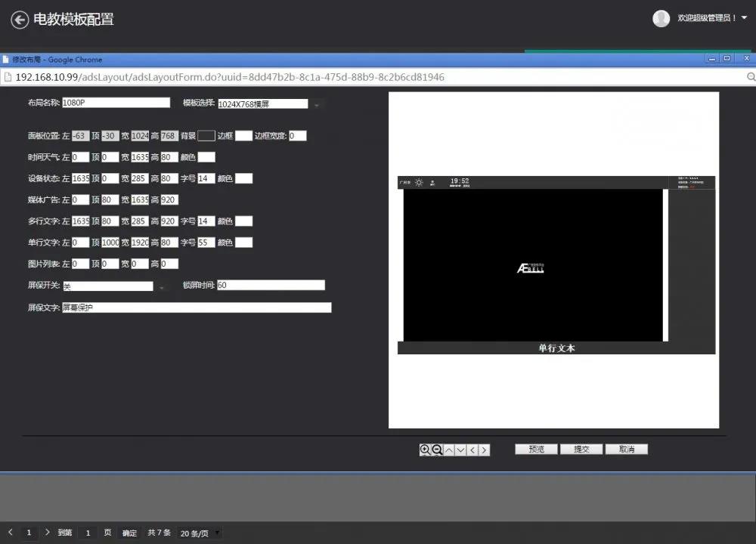Click the back arrow beside 电教模板配置
This screenshot has width=756, height=544.
click(20, 20)
